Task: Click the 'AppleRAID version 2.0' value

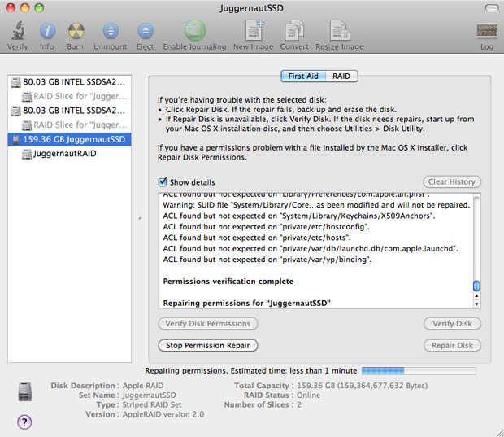Action: pyautogui.click(x=163, y=414)
